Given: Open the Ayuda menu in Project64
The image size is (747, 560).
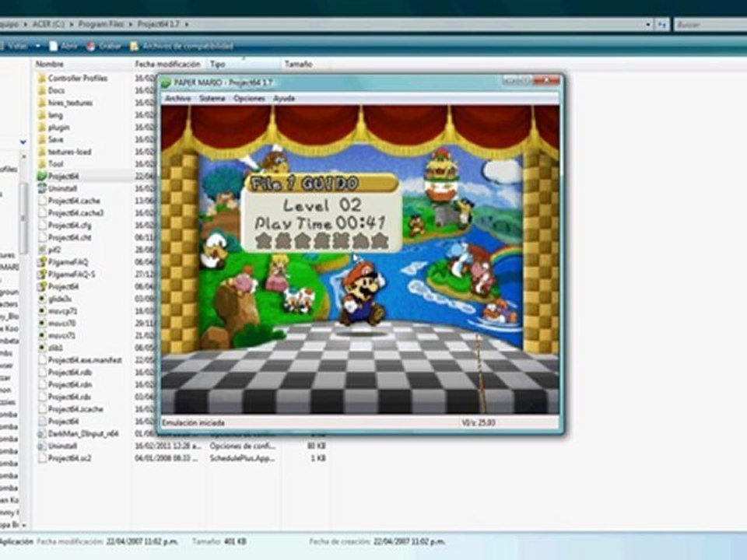Looking at the screenshot, I should click(x=284, y=98).
